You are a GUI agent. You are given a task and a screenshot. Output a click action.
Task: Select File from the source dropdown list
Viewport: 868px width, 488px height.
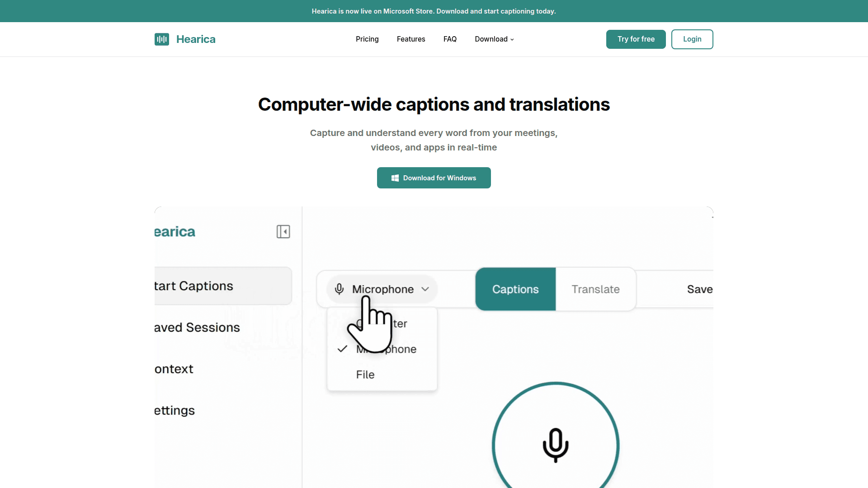click(365, 375)
